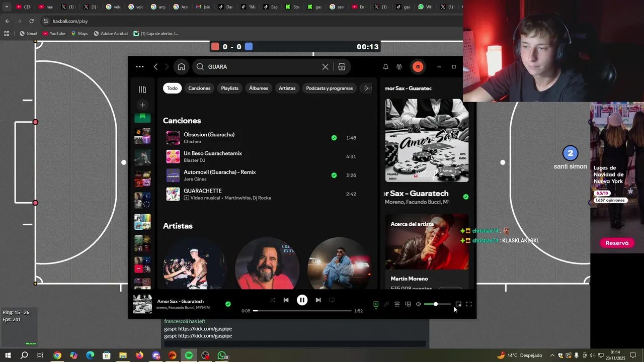
Task: Skip to previous track
Action: pyautogui.click(x=286, y=300)
